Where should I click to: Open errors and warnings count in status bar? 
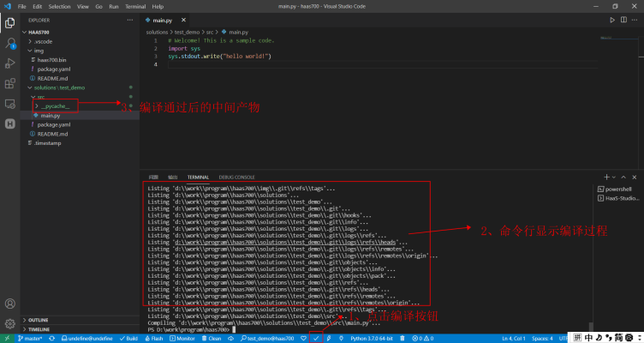click(x=423, y=339)
